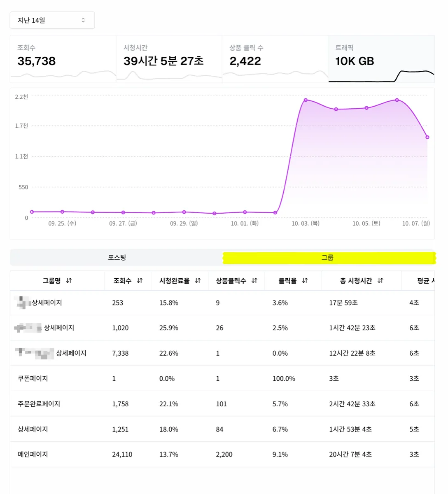Switch to the 그룹 tab

pos(328,258)
